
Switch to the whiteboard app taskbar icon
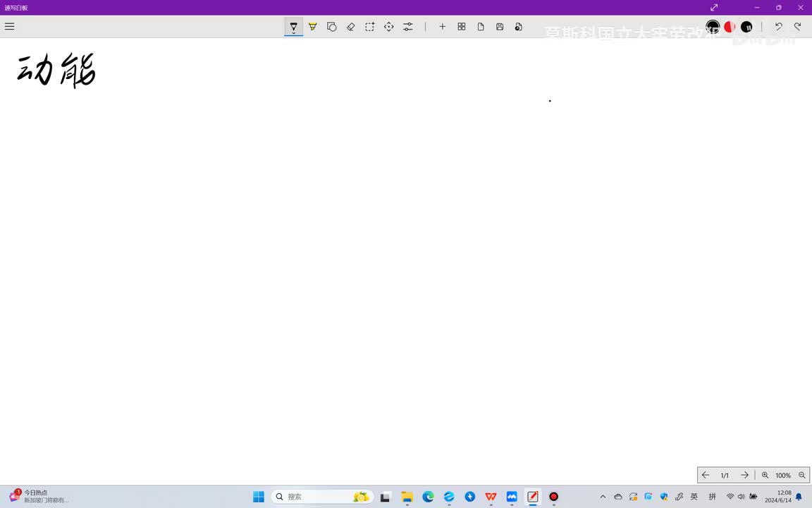533,497
